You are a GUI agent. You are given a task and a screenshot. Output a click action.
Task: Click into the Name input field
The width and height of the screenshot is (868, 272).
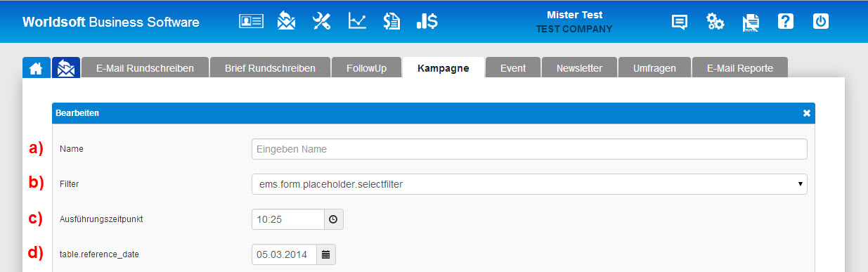coord(529,149)
